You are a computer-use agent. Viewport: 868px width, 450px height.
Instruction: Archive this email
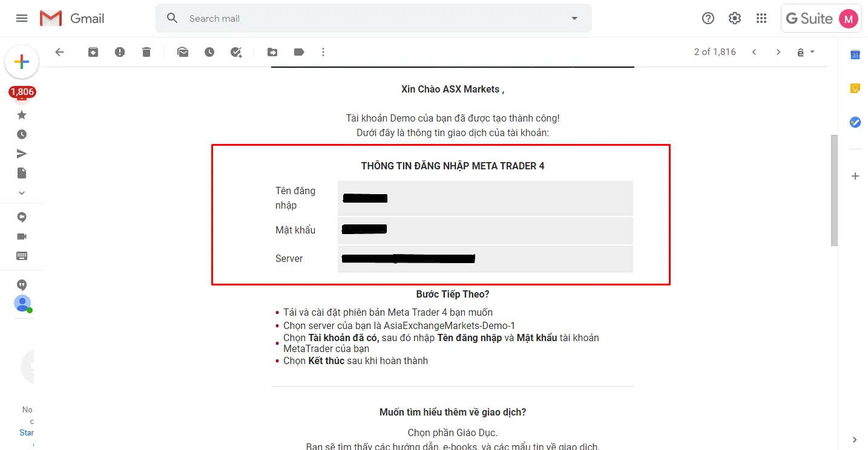click(x=93, y=52)
